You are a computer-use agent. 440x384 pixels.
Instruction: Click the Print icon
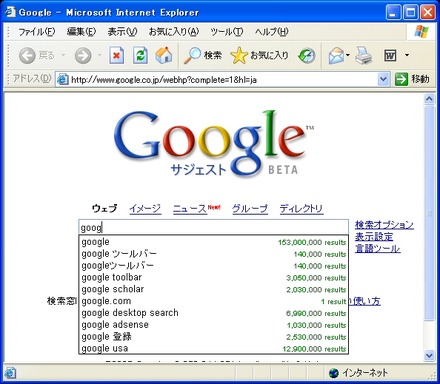tap(363, 55)
